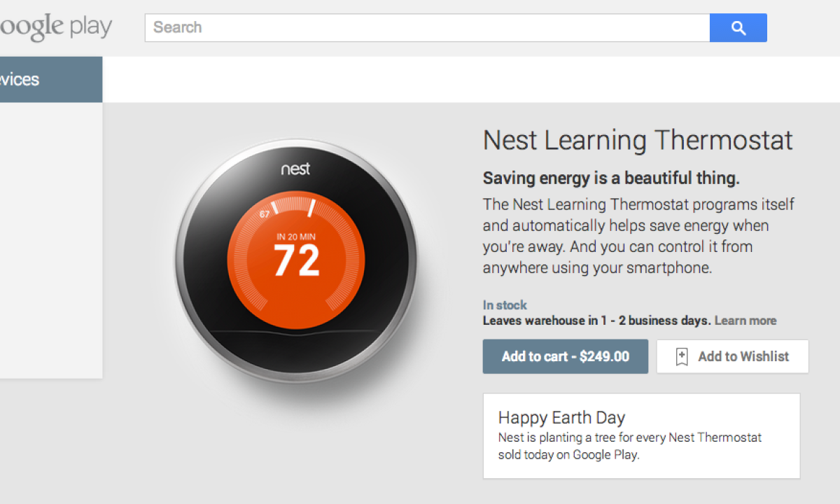The width and height of the screenshot is (840, 504).
Task: Click the IN 20 MIN label on thermostat
Action: coord(295,237)
